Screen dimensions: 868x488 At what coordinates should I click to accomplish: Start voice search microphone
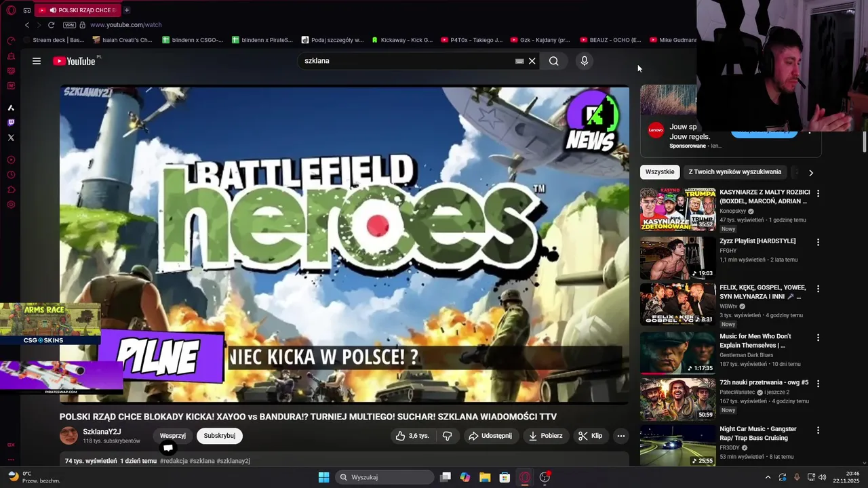pos(585,61)
